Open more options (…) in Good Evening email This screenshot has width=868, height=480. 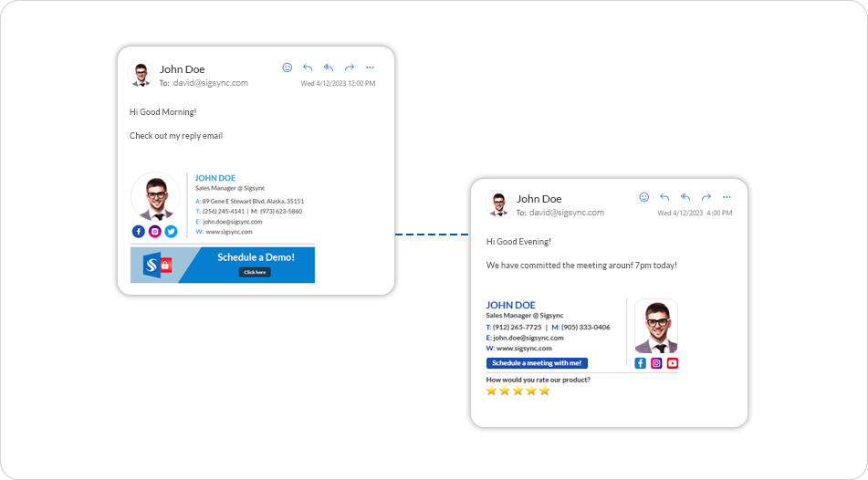coord(727,197)
